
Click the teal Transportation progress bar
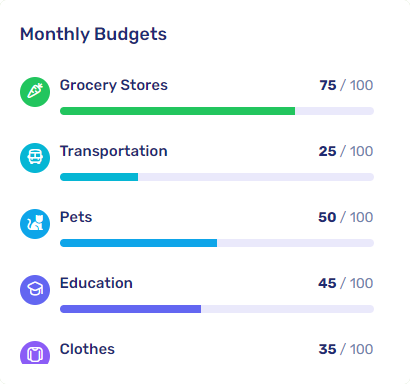click(x=217, y=177)
